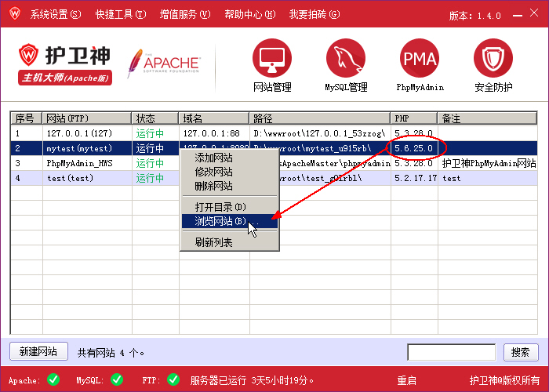This screenshot has height=392, width=549.
Task: Click the Apache status green checkmark
Action: tap(53, 379)
